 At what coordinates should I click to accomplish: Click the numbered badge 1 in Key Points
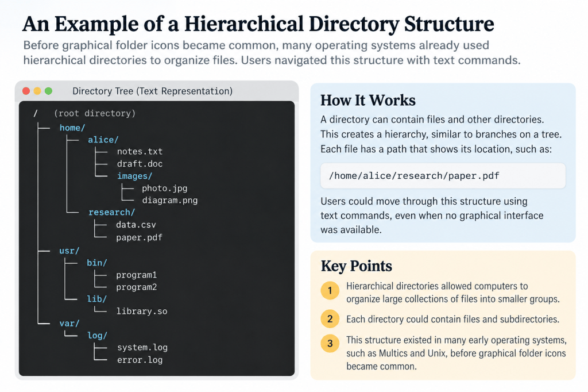coord(330,290)
